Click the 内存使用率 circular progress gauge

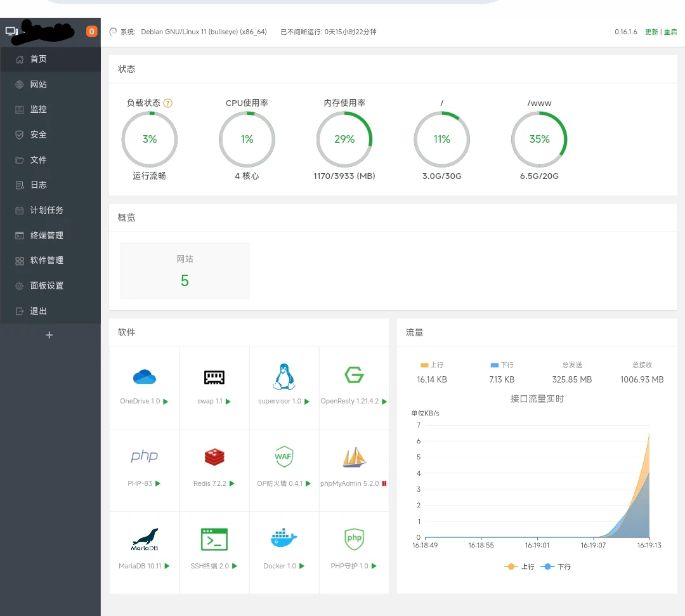tap(344, 139)
